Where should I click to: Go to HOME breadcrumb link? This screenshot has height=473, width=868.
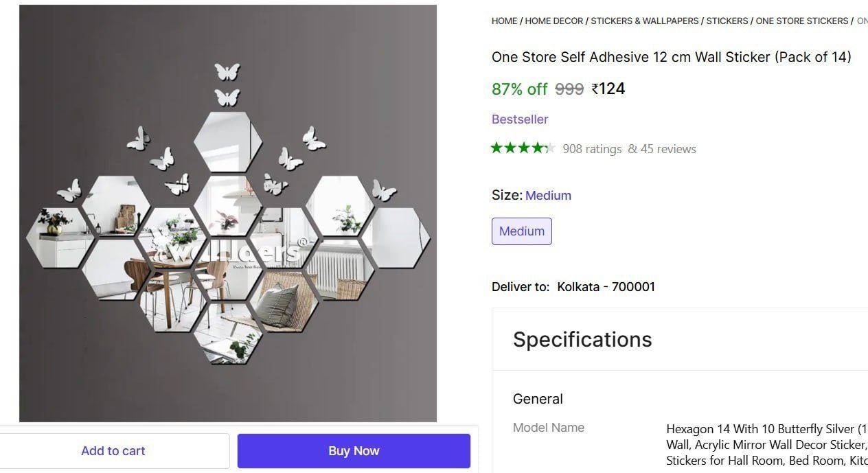504,21
